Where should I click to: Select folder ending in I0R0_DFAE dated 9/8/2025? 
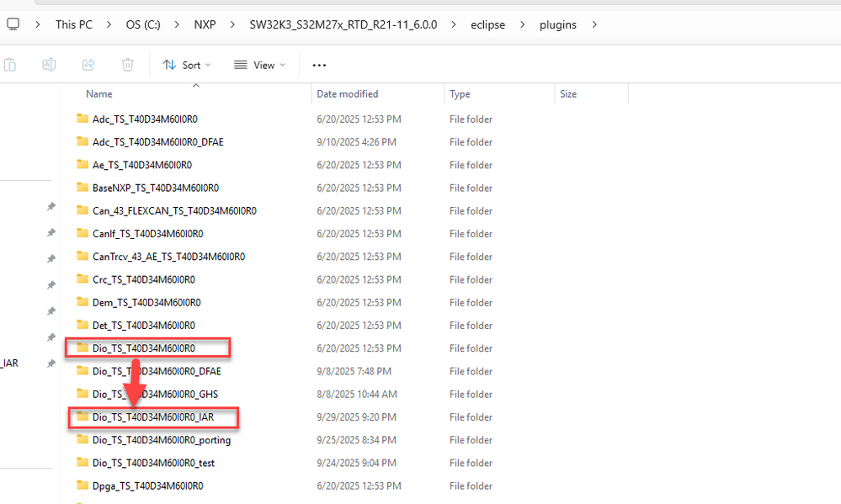pos(157,372)
